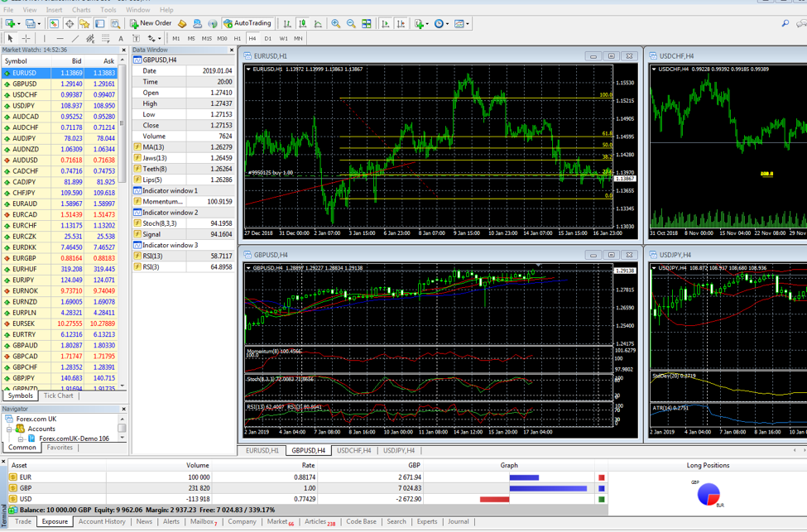
Task: Click the Zoom Out magnifier
Action: coord(351,23)
